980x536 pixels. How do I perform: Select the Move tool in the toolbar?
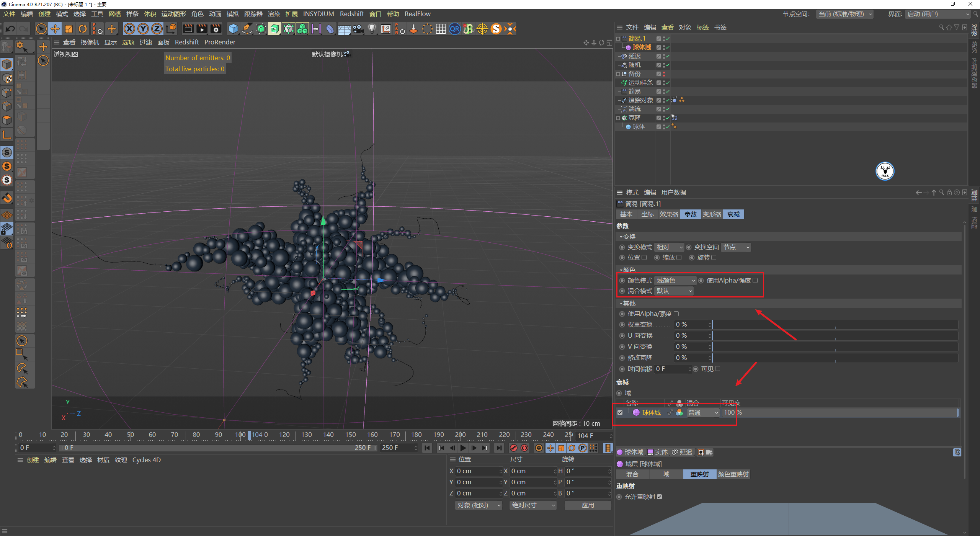(x=55, y=29)
